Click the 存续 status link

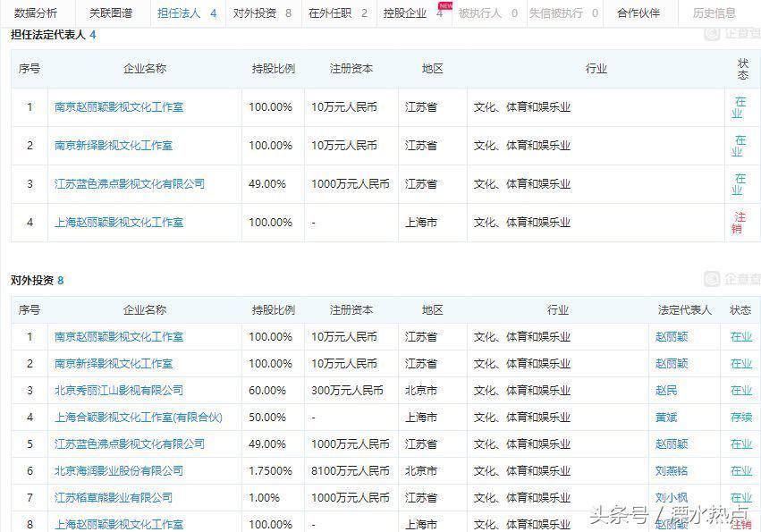(x=740, y=418)
